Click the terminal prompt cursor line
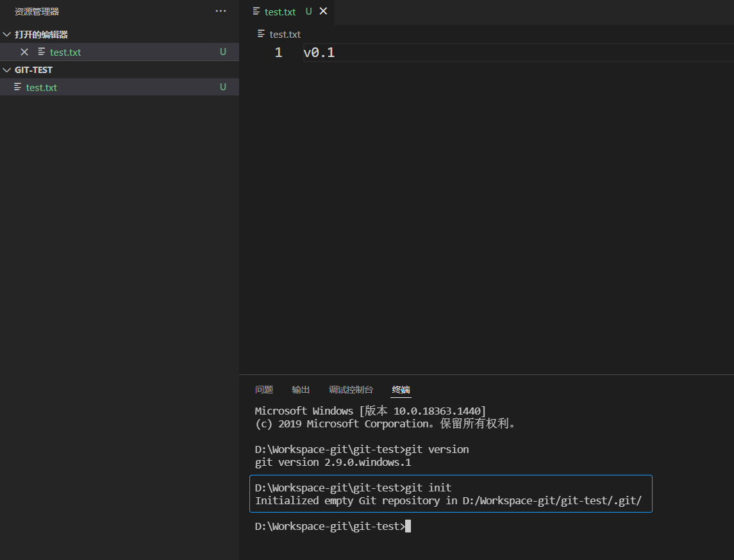The height and width of the screenshot is (560, 734). [x=333, y=526]
